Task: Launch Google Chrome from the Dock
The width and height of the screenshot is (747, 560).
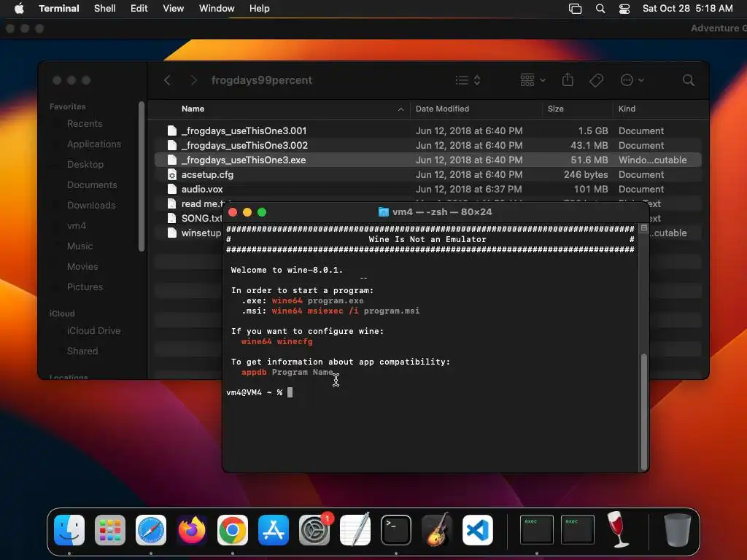Action: pos(233,530)
